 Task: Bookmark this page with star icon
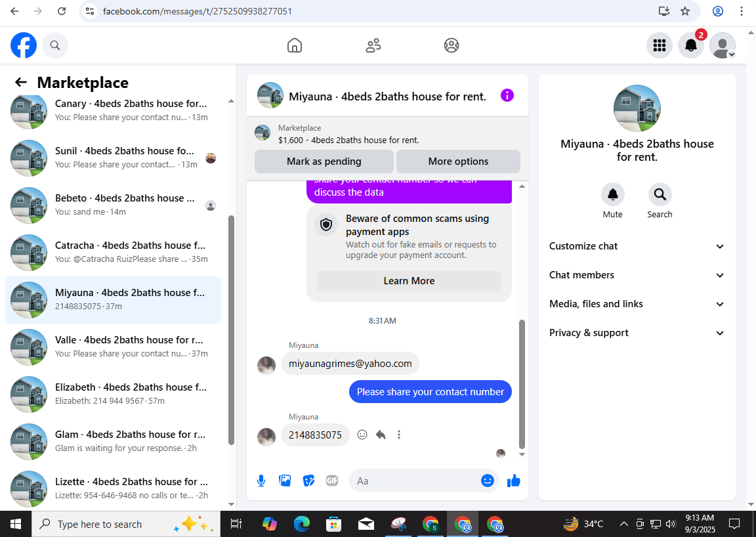685,11
